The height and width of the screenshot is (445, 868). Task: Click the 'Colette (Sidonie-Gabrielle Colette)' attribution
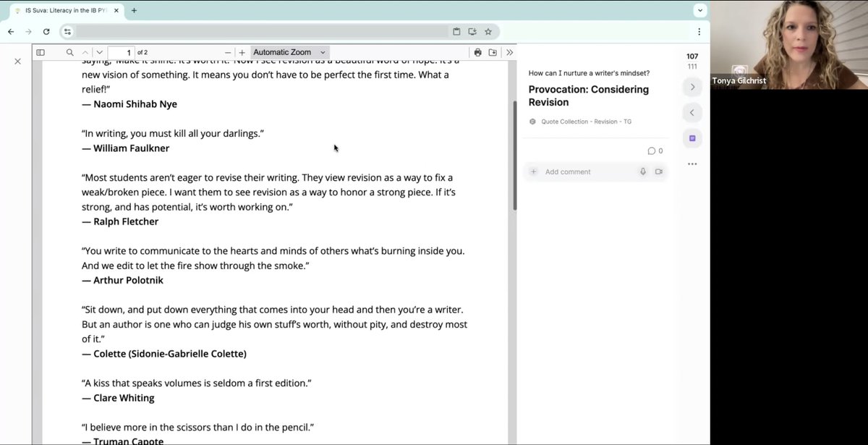pyautogui.click(x=169, y=353)
